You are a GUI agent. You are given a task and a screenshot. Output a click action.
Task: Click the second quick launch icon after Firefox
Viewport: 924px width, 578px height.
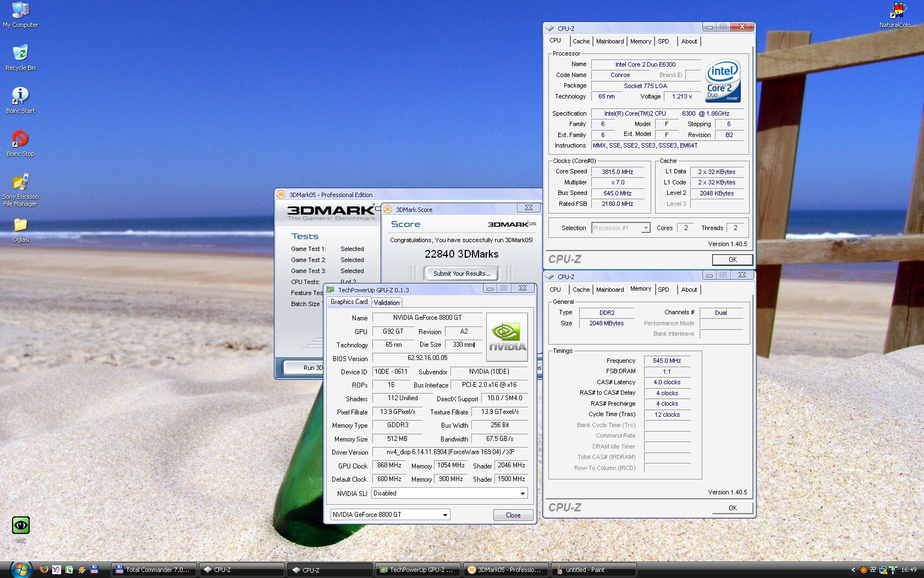click(56, 570)
